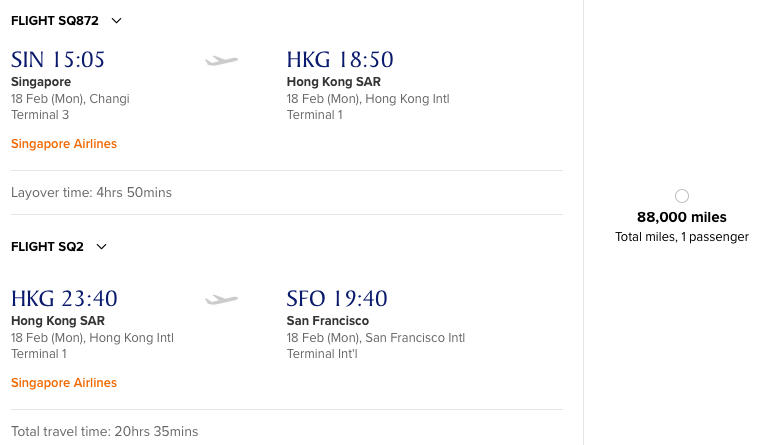Click the FLIGHT SQ2 heading
771x445 pixels.
coord(47,247)
